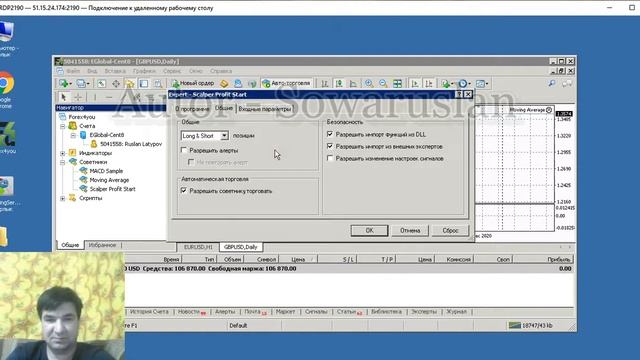Open the EURUSD,H1 chart tab

(198, 247)
